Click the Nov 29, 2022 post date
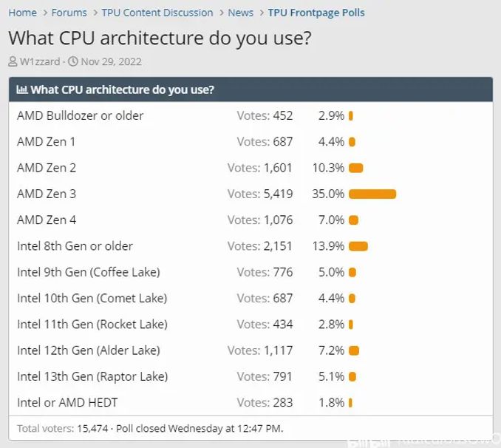 (111, 61)
